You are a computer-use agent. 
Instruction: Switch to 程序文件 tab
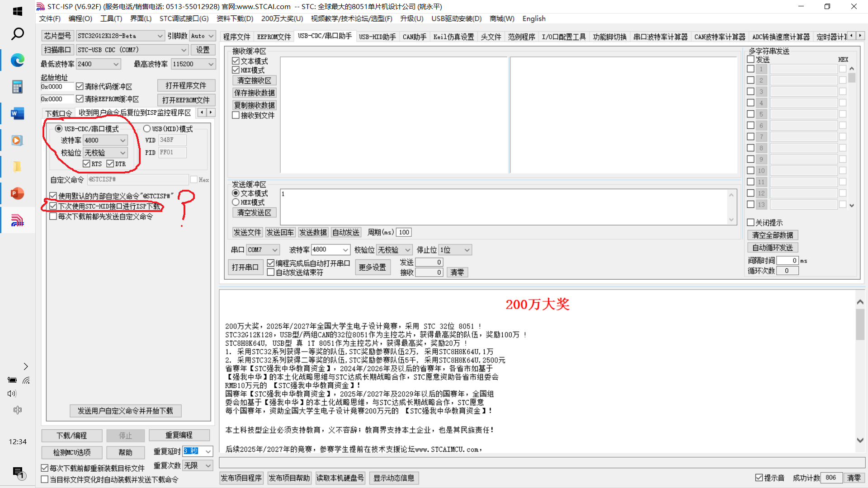coord(236,37)
